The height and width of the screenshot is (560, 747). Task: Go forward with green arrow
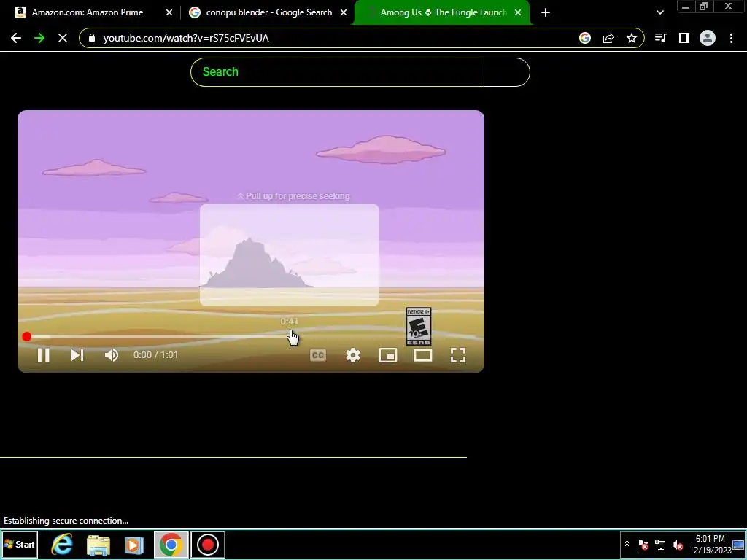(x=39, y=38)
